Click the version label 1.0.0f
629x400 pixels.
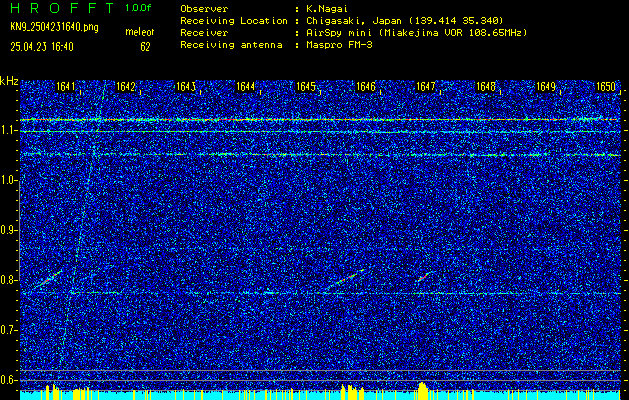click(x=138, y=8)
